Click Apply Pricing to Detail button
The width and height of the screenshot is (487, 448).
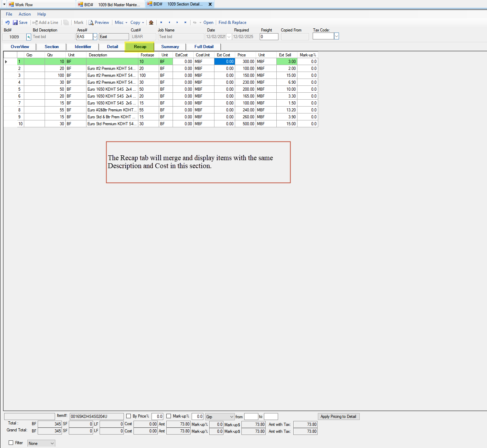click(338, 417)
